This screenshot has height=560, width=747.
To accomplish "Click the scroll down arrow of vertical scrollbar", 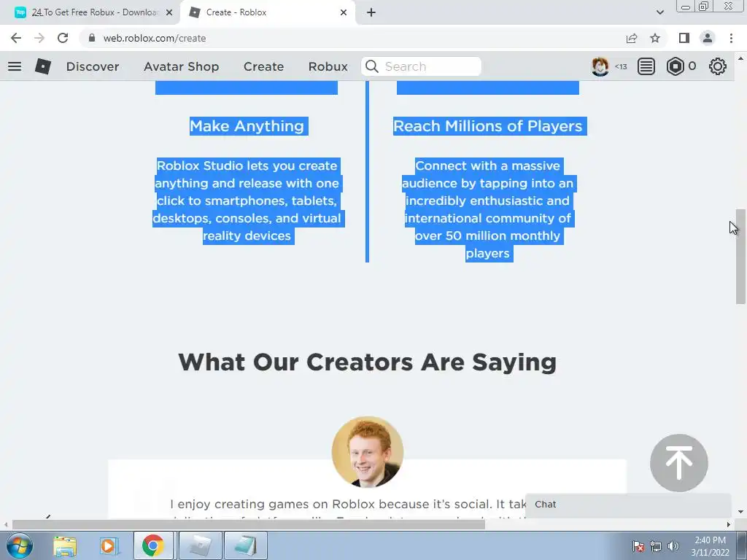I will coord(740,513).
